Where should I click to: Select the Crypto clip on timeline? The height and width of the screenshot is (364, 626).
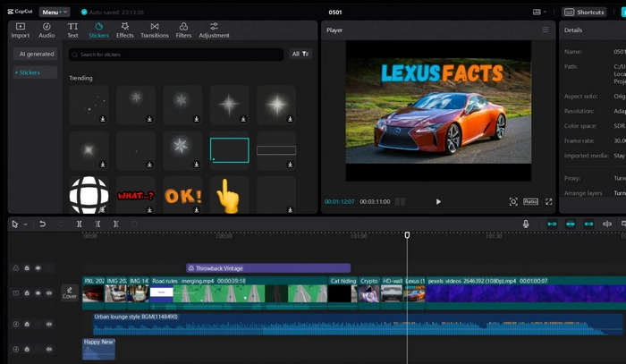pos(369,293)
